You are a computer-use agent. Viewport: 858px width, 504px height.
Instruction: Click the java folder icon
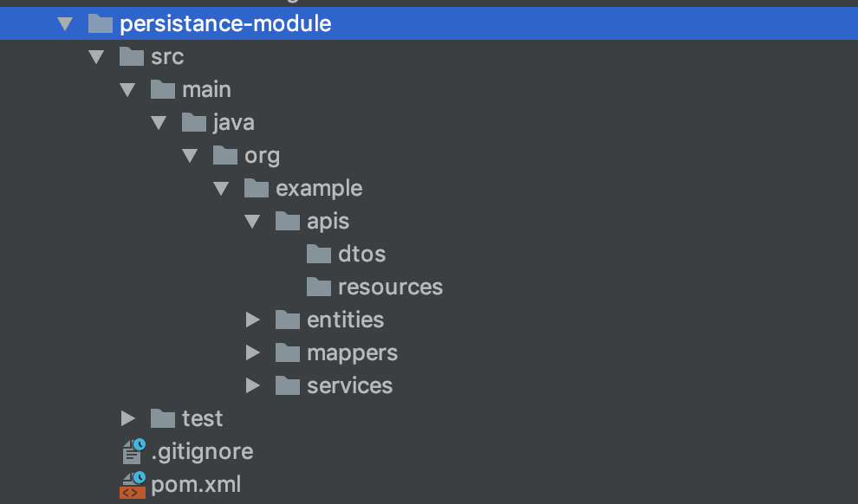(x=194, y=122)
